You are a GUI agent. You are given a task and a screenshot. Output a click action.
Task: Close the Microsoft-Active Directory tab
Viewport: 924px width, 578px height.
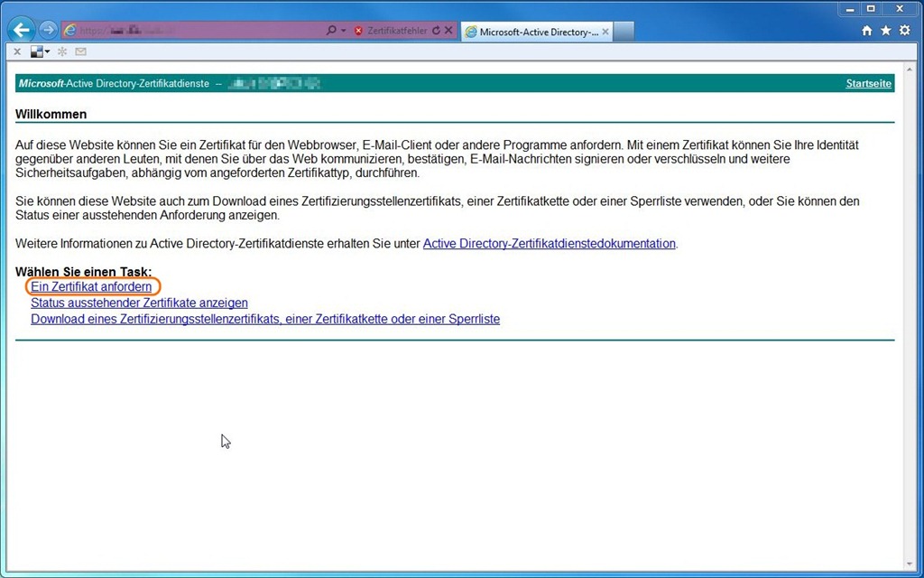605,32
